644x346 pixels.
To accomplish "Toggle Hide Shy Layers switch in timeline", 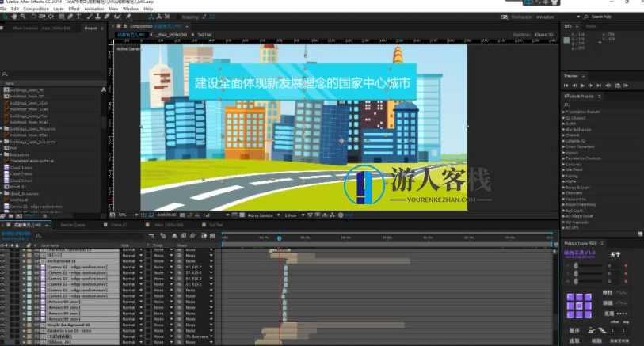I will coord(175,236).
